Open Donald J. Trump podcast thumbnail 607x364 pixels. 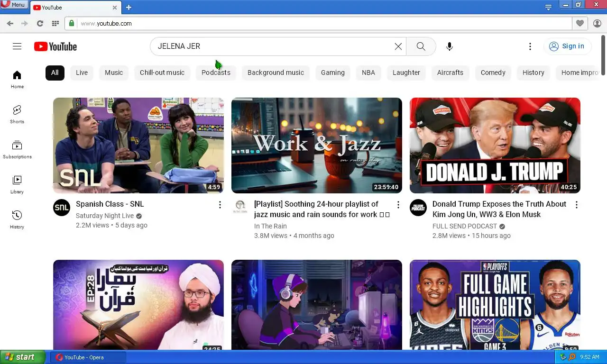pyautogui.click(x=495, y=146)
